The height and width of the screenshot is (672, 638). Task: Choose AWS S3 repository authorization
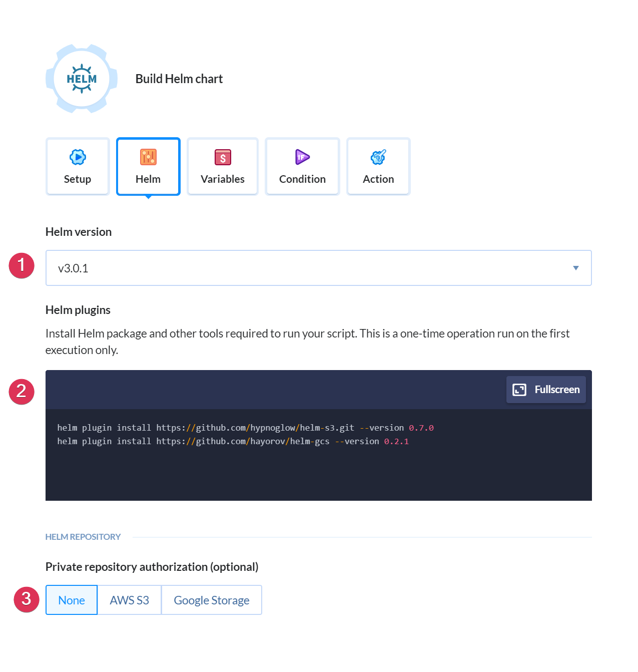(130, 600)
